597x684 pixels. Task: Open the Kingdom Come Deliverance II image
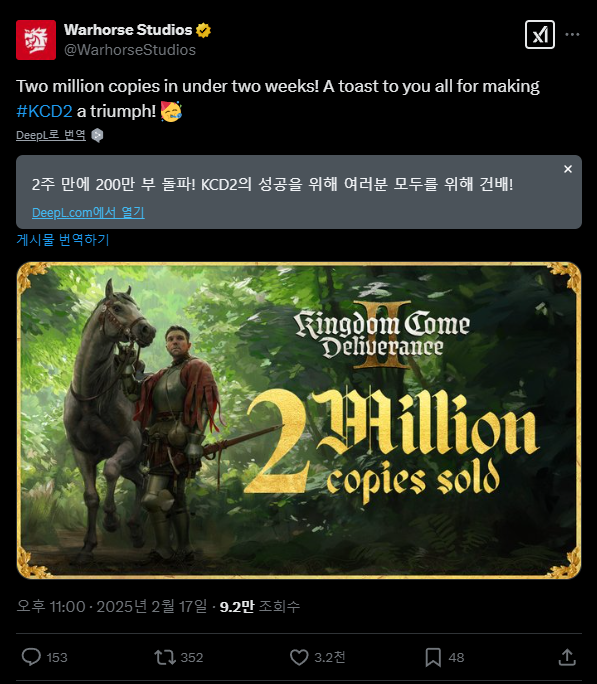[299, 420]
